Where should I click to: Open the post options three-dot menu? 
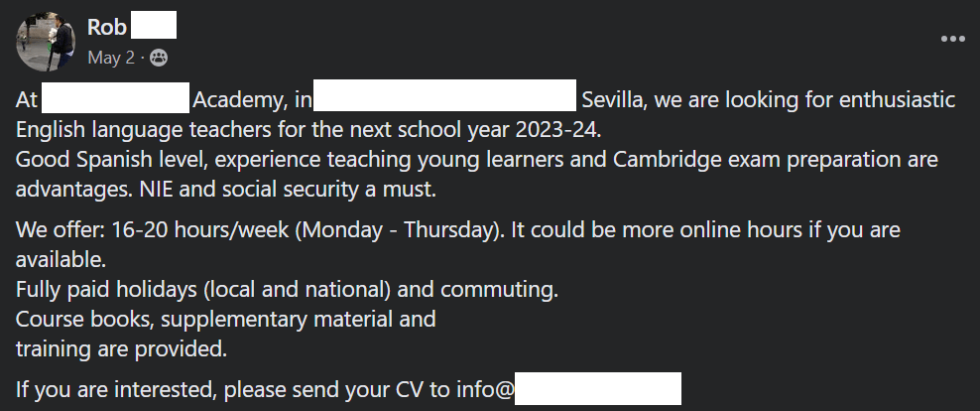[x=952, y=39]
